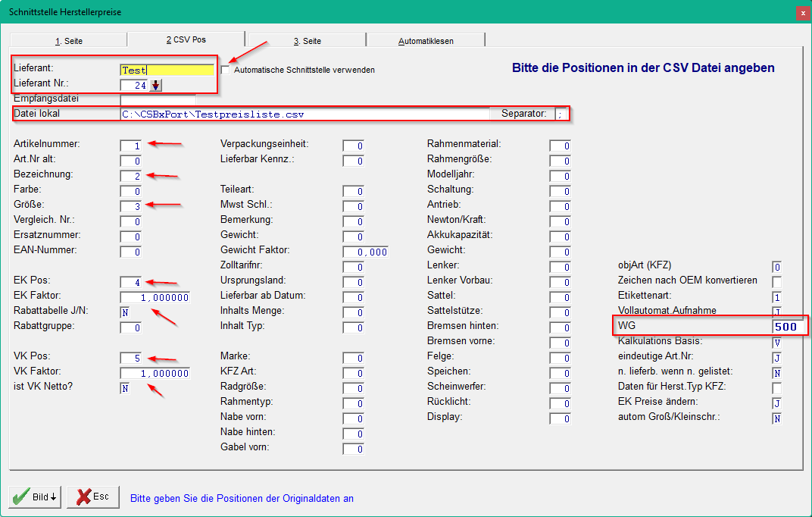Click the Separator field
The height and width of the screenshot is (517, 812).
[561, 114]
